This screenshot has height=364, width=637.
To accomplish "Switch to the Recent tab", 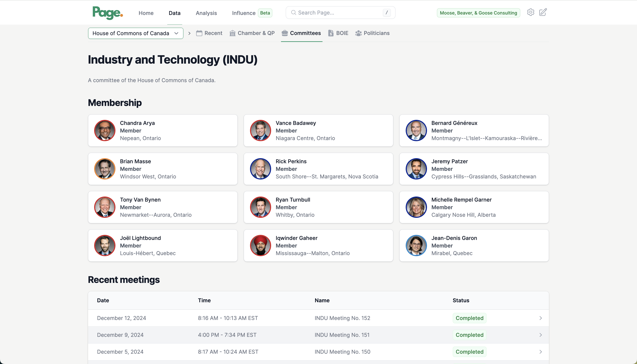I will click(209, 33).
